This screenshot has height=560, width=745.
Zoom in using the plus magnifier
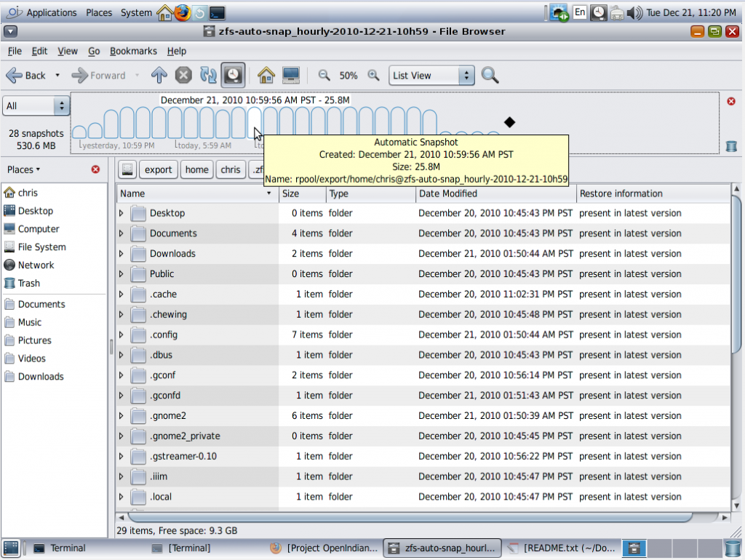373,75
